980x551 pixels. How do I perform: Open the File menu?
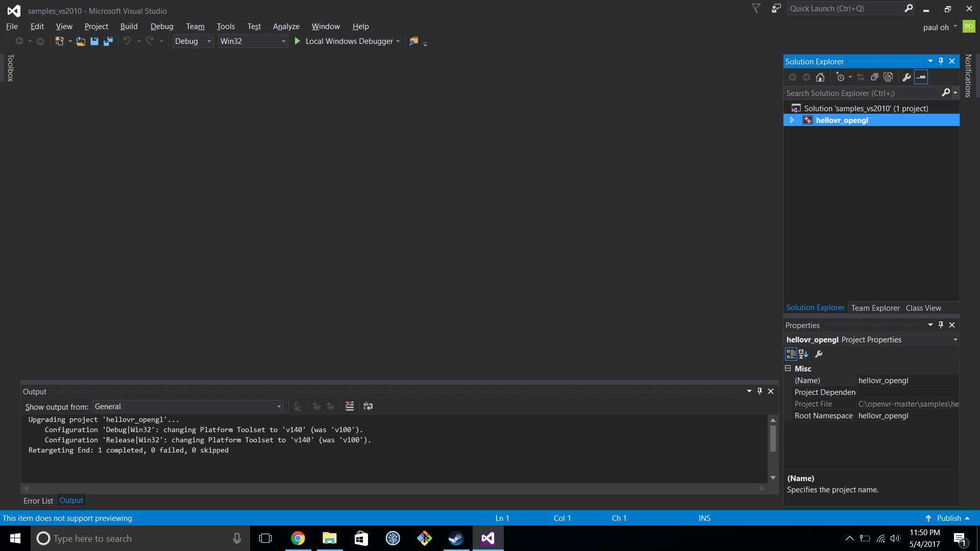click(x=12, y=26)
